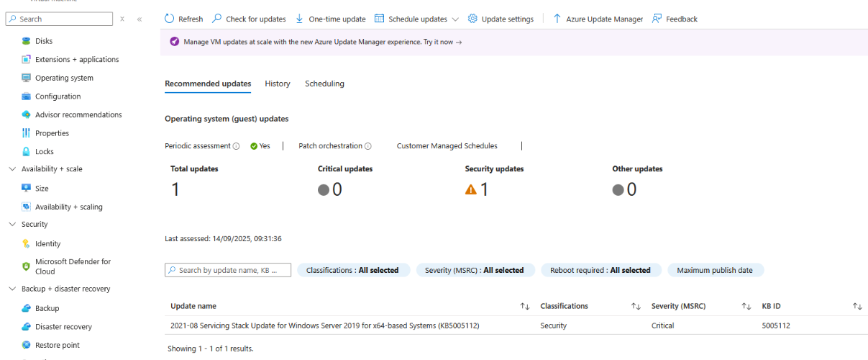The height and width of the screenshot is (360, 868).
Task: Click the 5005112 KB ID cell
Action: coord(776,326)
